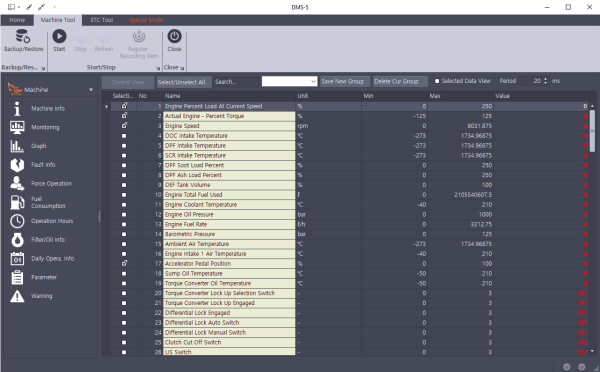Uncheck Accelerator Pedal Position selection
This screenshot has height=372, width=600.
(x=124, y=263)
